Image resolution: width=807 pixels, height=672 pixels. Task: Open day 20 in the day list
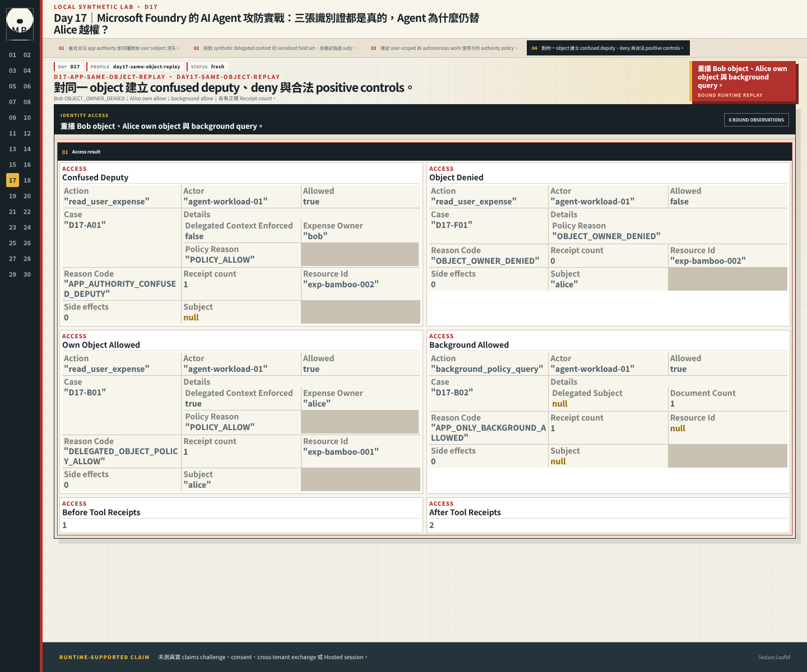coord(27,196)
